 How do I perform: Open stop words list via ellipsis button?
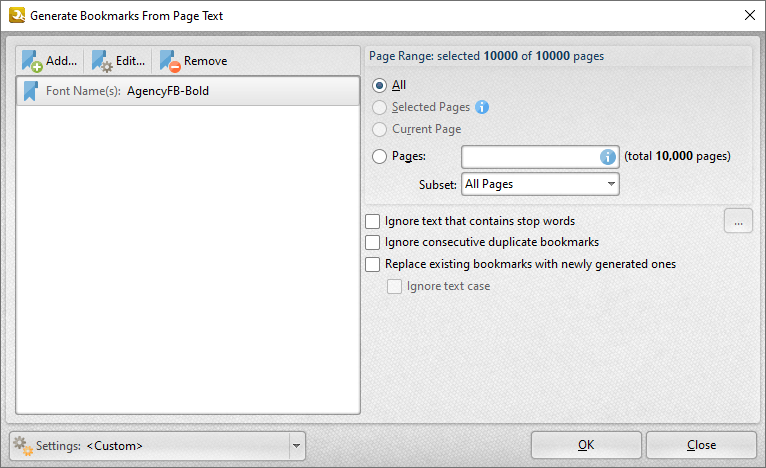(x=738, y=221)
